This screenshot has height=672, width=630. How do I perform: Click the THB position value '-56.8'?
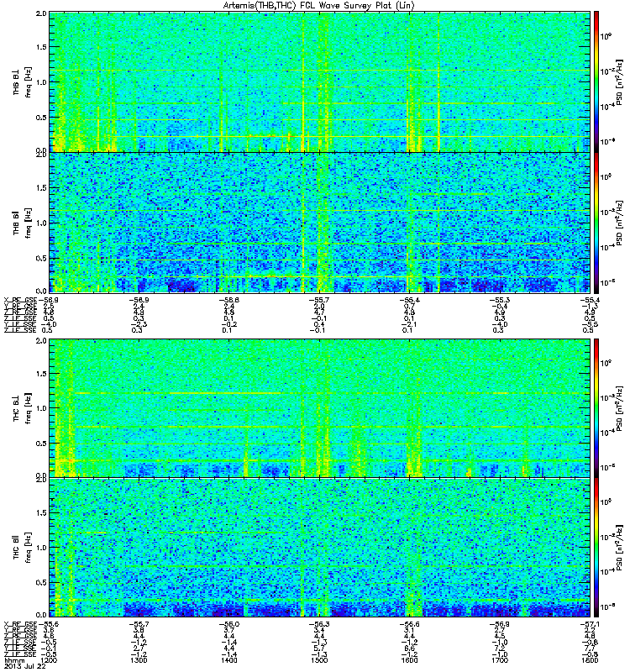pyautogui.click(x=228, y=300)
